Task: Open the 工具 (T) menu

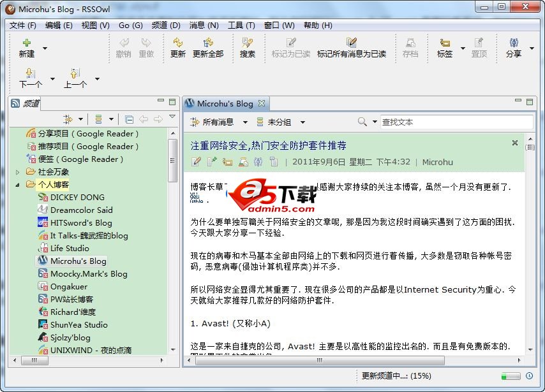Action: click(x=241, y=25)
